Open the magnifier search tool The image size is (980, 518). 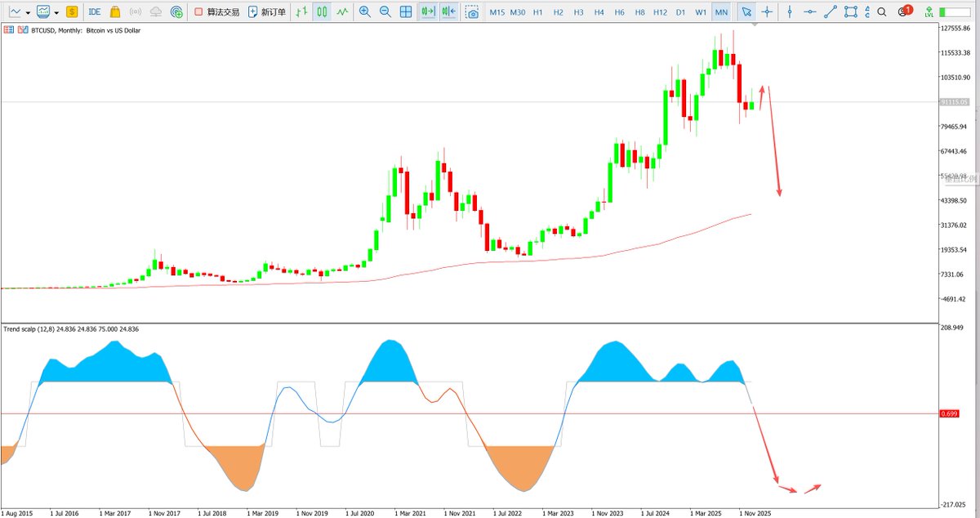coord(882,11)
